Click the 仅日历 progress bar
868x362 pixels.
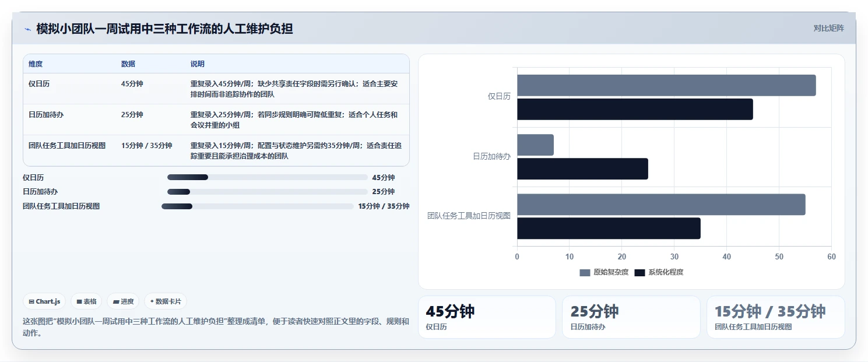click(x=268, y=177)
